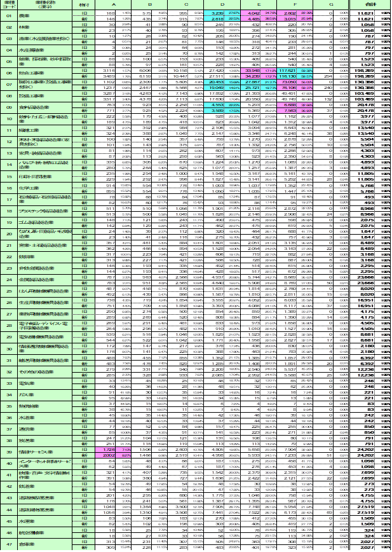Click the cyan cell with value 4,553
The width and height of the screenshot is (392, 552).
pyautogui.click(x=215, y=104)
